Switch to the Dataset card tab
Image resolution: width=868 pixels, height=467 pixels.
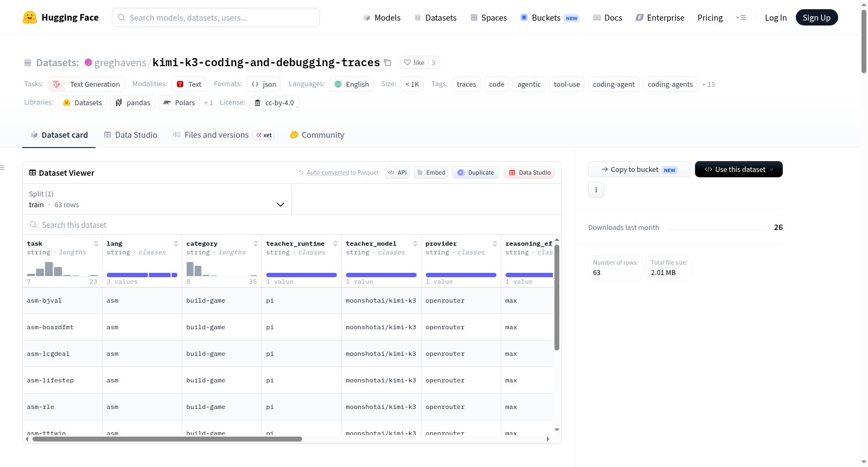click(x=59, y=135)
